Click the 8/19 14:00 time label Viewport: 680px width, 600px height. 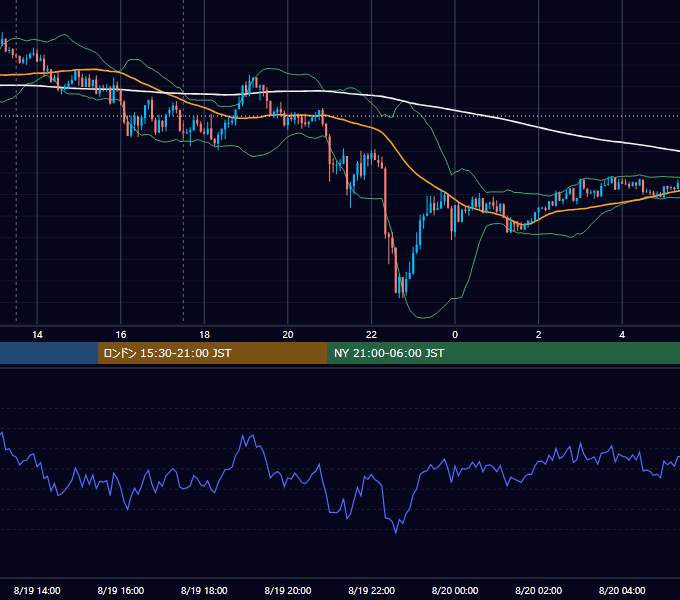[x=37, y=590]
